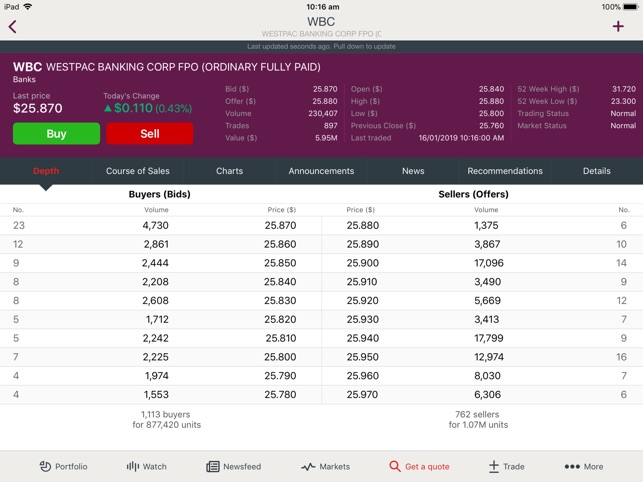Select Trades value 897
The width and height of the screenshot is (643, 482).
(x=331, y=126)
